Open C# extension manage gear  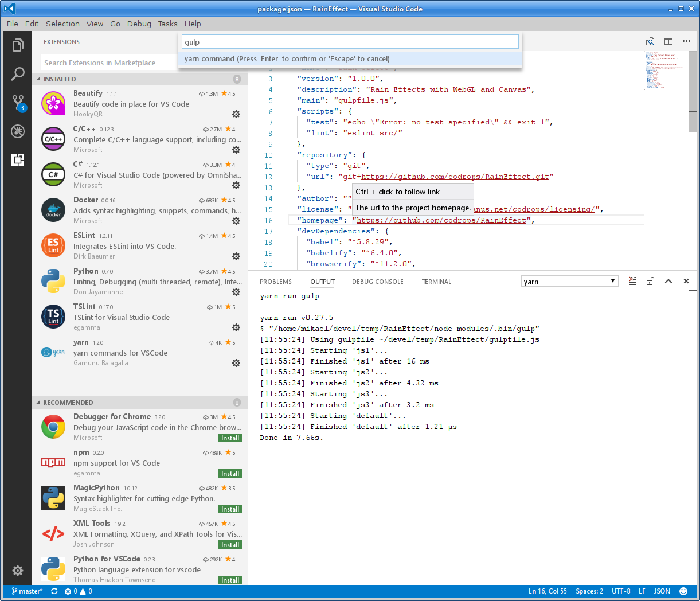click(x=236, y=185)
